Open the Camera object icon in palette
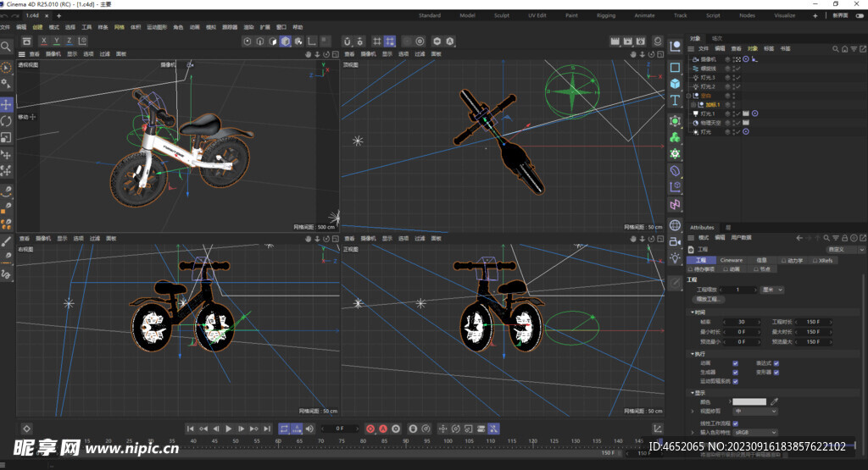 coord(675,241)
